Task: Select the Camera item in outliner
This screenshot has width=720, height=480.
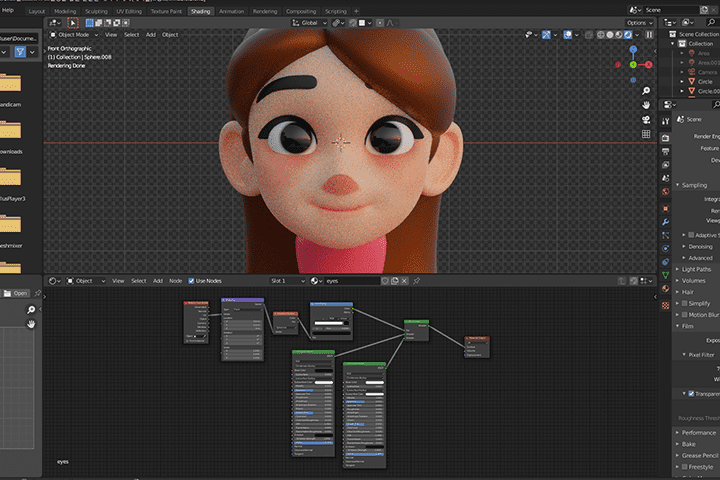Action: (x=707, y=72)
